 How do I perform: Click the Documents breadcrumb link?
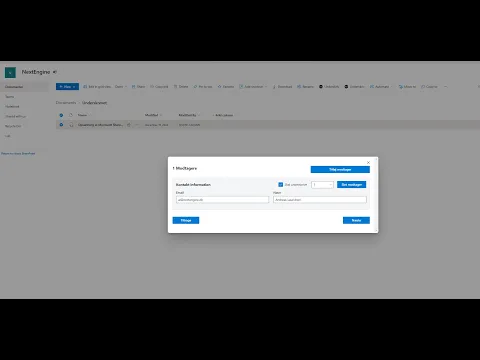(66, 103)
